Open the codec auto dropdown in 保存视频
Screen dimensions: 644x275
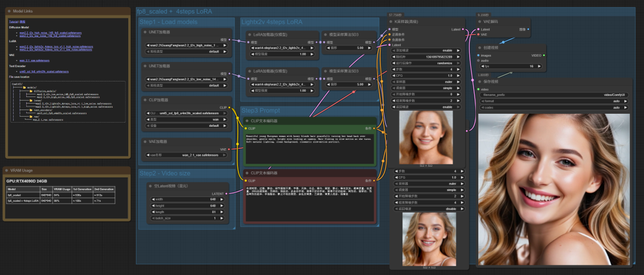(553, 107)
